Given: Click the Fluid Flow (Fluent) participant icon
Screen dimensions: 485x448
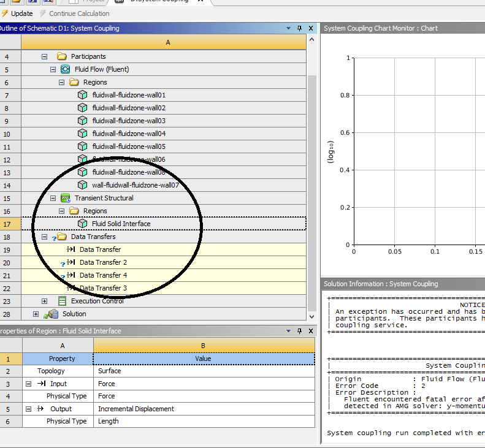Looking at the screenshot, I should [x=65, y=69].
